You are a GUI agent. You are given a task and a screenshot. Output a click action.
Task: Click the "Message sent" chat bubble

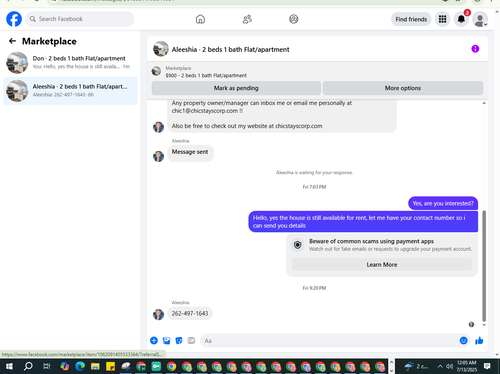[x=190, y=153]
